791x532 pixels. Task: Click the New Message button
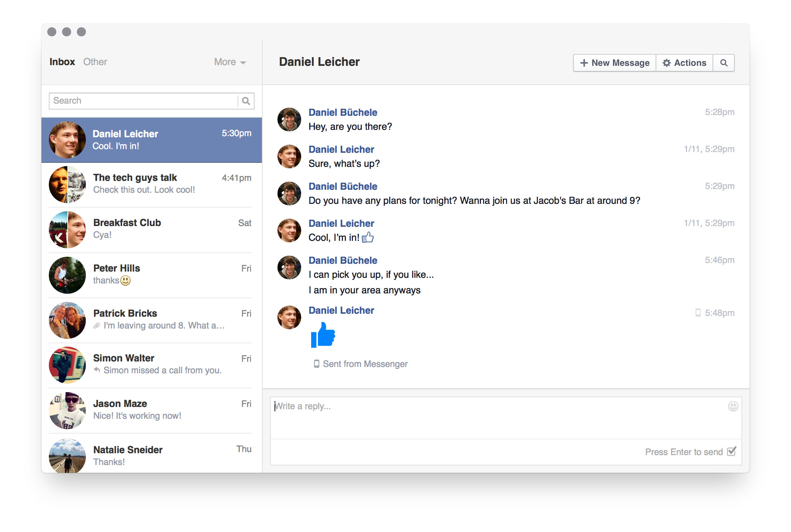click(615, 63)
